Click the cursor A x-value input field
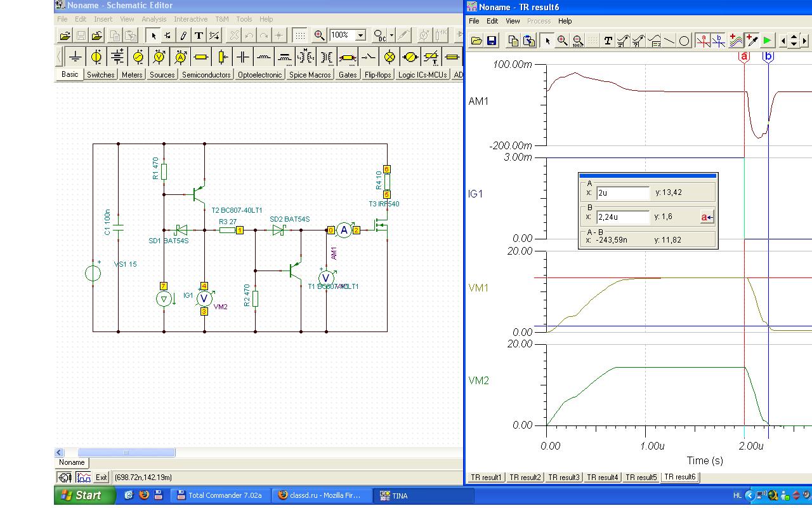This screenshot has width=812, height=508. (x=623, y=193)
